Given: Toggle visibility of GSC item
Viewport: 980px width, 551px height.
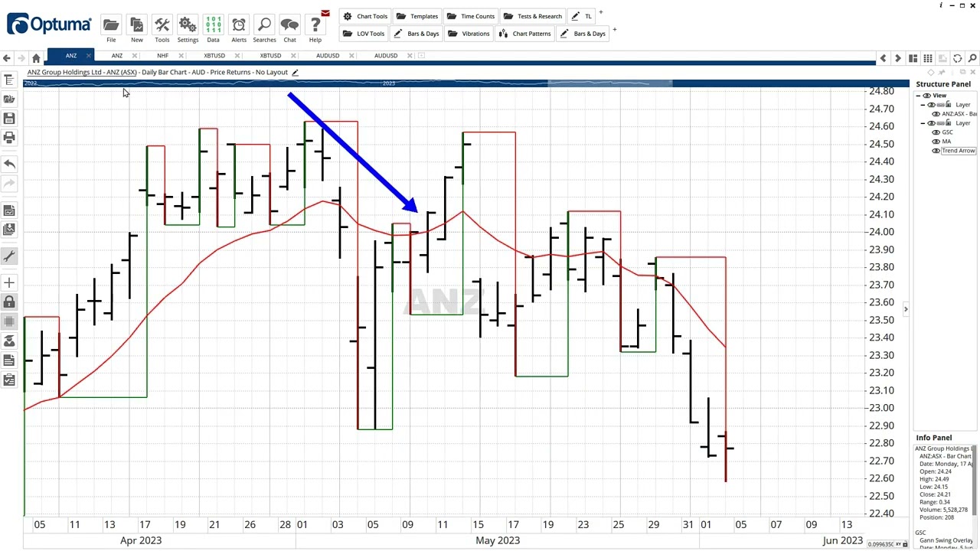Looking at the screenshot, I should 936,132.
